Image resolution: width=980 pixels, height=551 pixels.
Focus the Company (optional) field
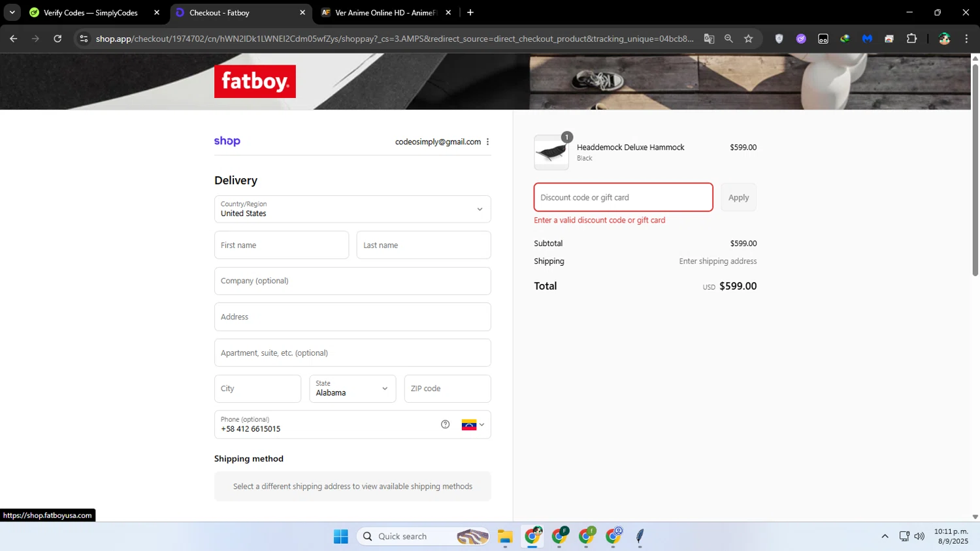click(353, 281)
